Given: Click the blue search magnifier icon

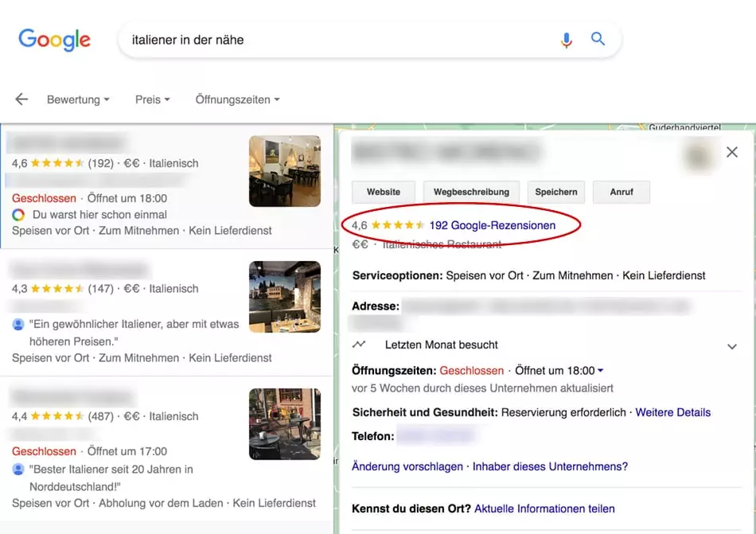Looking at the screenshot, I should (598, 38).
